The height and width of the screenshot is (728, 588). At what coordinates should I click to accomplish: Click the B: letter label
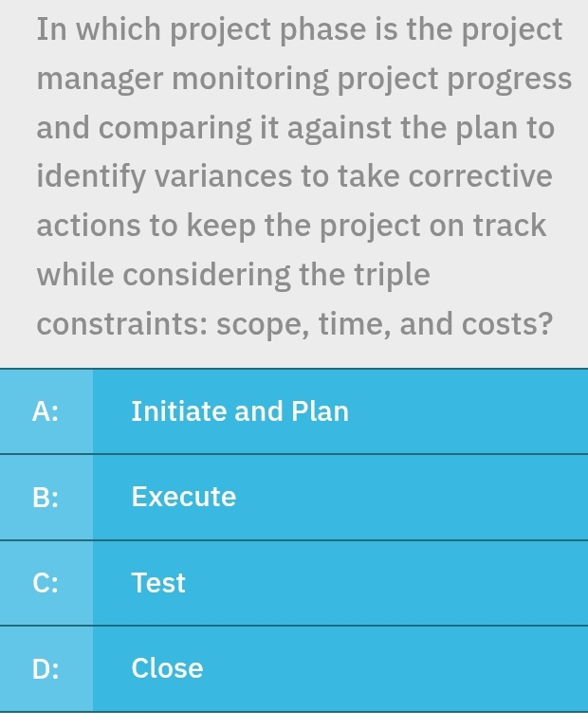pos(46,497)
